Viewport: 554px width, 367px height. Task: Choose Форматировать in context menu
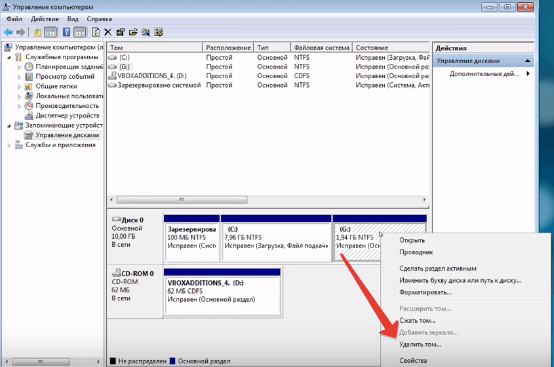point(425,292)
